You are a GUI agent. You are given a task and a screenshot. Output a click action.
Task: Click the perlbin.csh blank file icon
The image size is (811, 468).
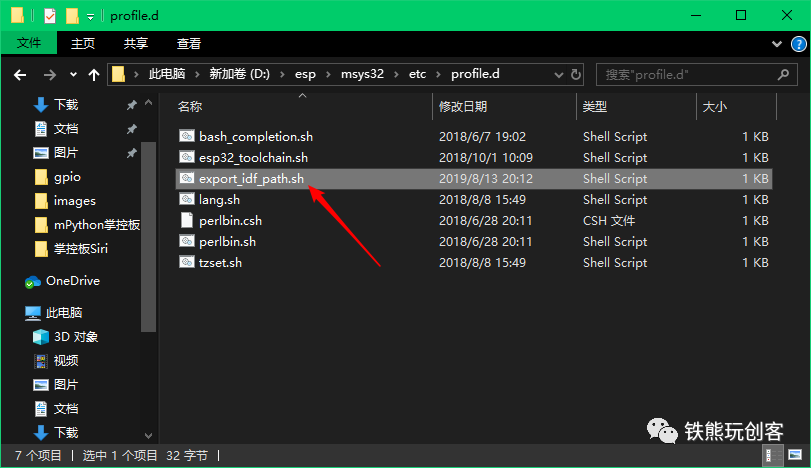click(187, 220)
